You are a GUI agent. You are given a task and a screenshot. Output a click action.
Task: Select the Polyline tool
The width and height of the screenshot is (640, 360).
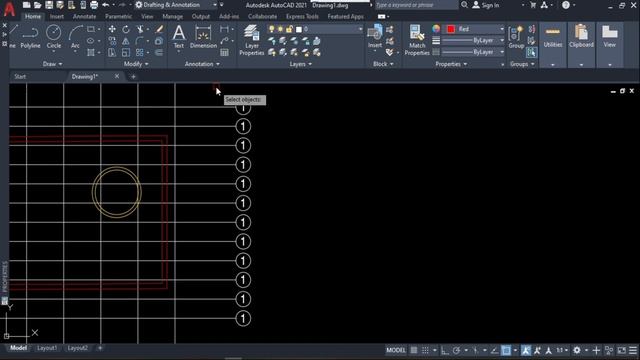(30, 37)
